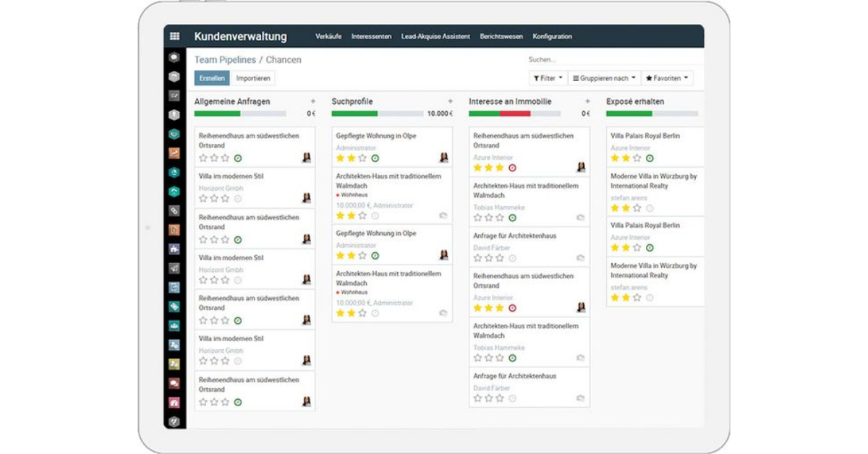Open the Berichtswesen menu
This screenshot has height=454, width=868.
[501, 35]
